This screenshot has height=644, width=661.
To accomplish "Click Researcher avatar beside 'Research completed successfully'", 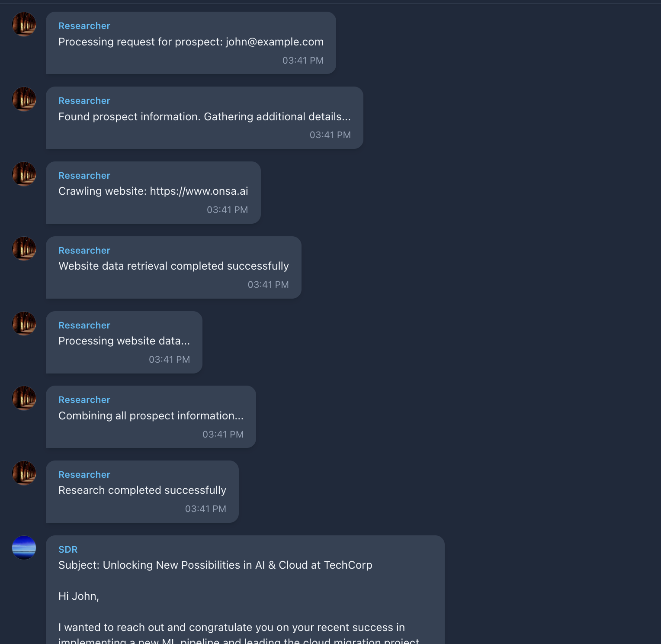I will (24, 473).
